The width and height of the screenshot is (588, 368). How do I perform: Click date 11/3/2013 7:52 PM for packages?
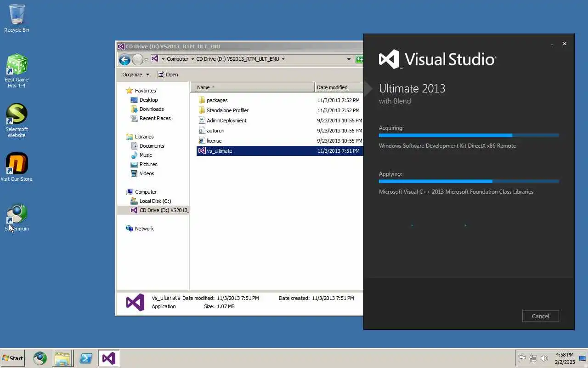click(339, 100)
